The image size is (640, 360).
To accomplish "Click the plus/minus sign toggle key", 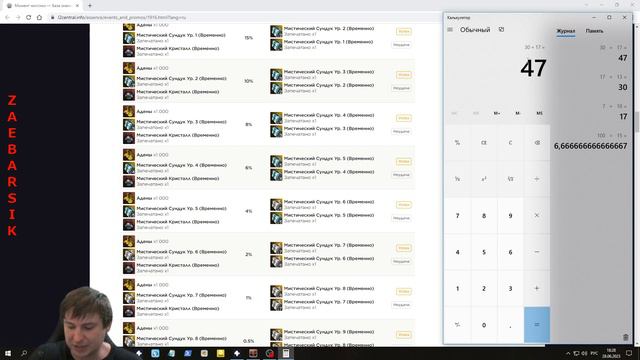I will tap(457, 325).
